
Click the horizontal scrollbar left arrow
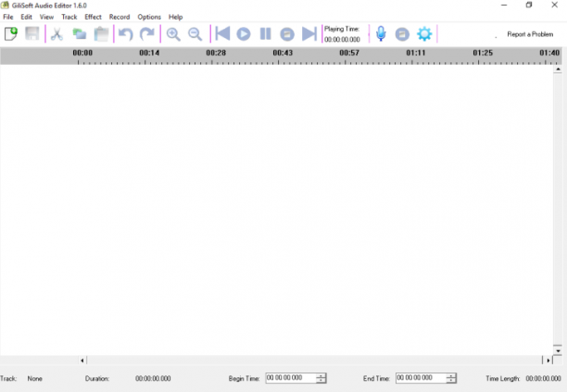[82, 360]
